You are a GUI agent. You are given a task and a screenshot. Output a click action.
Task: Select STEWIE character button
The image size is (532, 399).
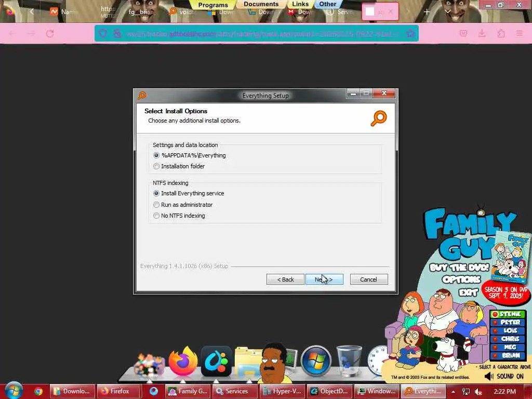point(508,314)
